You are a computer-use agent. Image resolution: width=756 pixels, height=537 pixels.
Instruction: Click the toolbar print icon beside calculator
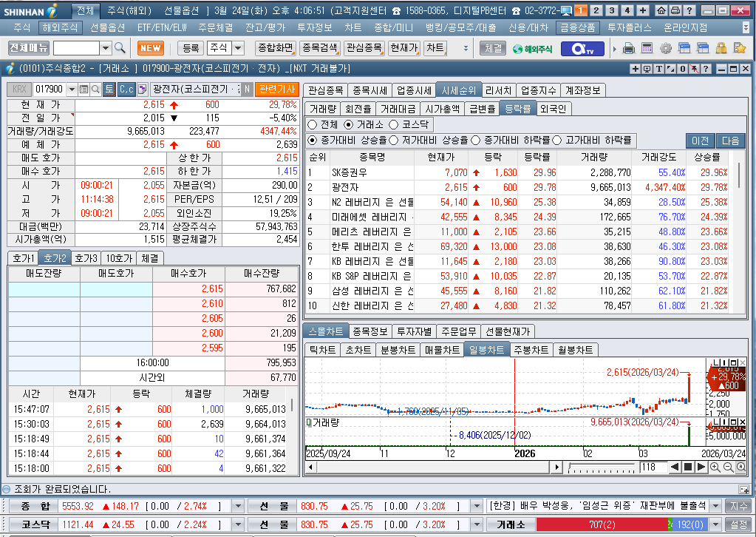629,48
